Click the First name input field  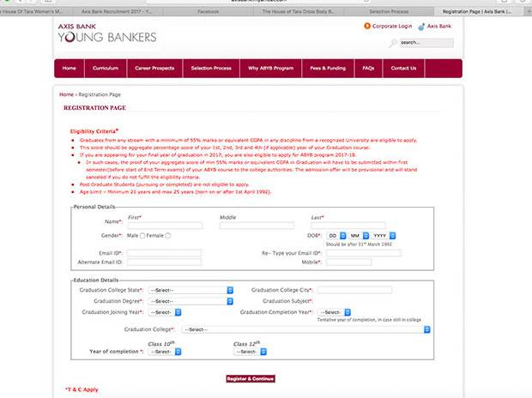click(x=166, y=226)
